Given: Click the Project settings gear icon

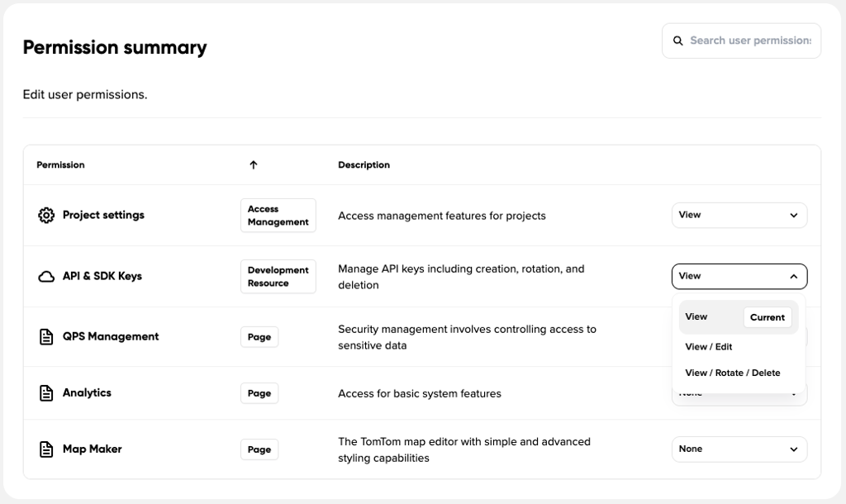Looking at the screenshot, I should pos(46,216).
